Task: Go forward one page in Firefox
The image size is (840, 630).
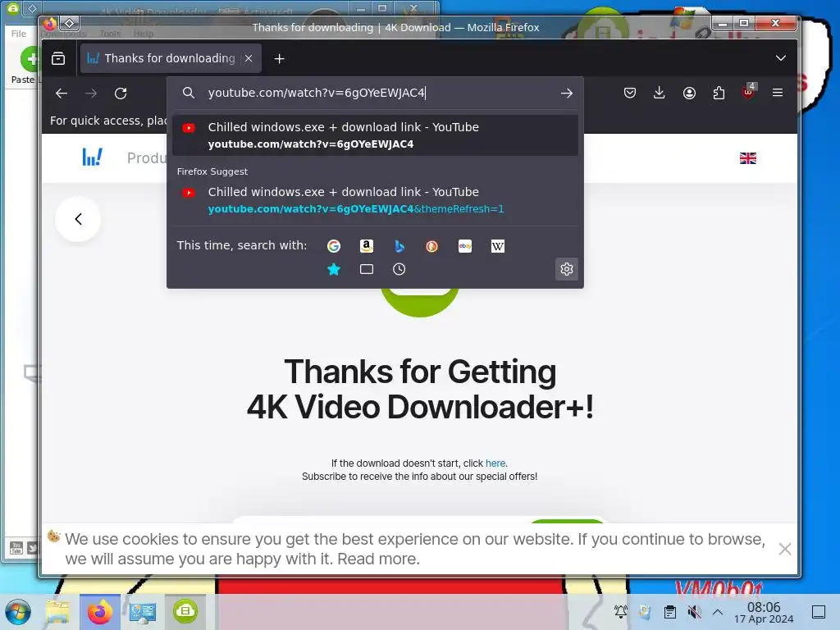Action: tap(91, 94)
